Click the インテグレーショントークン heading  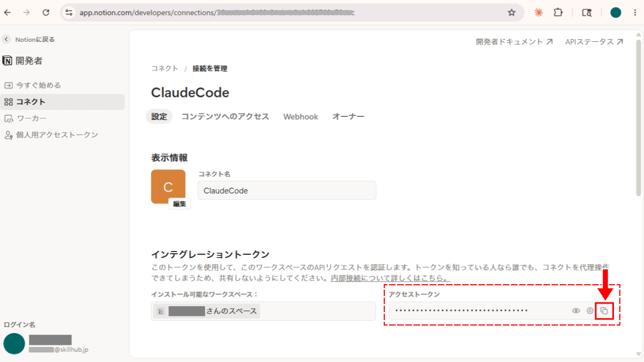[x=210, y=254]
